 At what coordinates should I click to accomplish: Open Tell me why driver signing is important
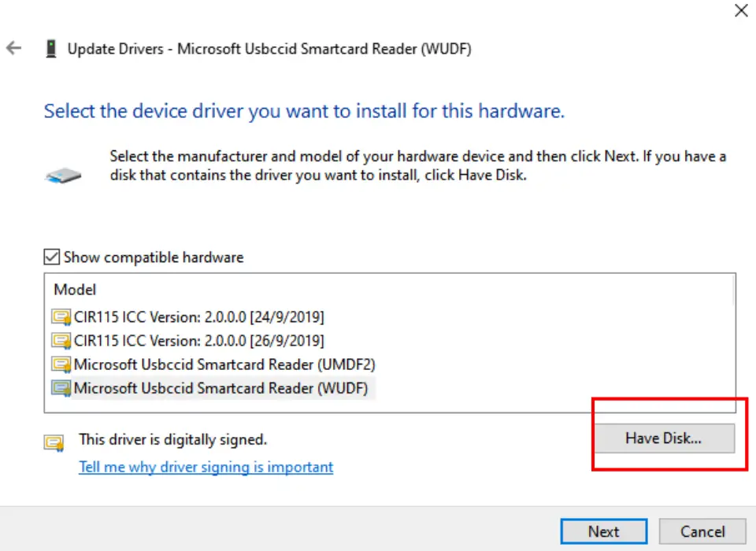206,467
